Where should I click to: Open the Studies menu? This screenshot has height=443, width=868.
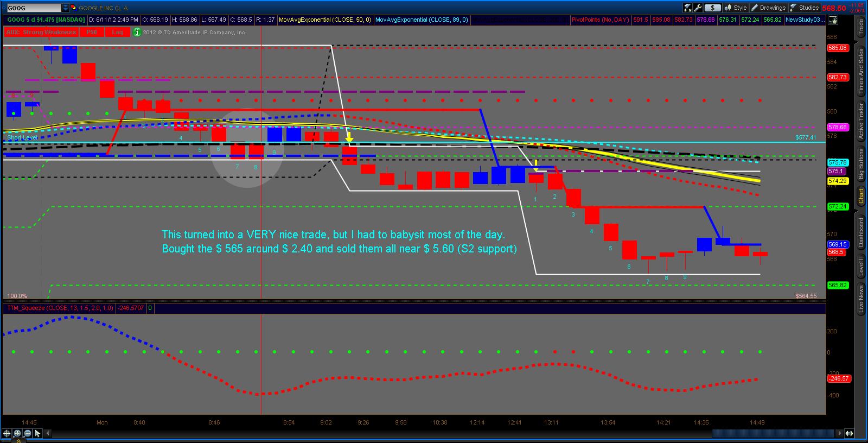[804, 8]
